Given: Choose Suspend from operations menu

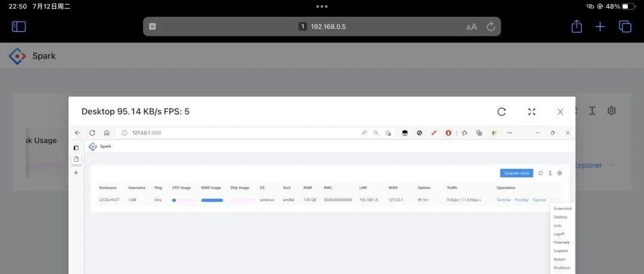Looking at the screenshot, I should click(562, 251).
